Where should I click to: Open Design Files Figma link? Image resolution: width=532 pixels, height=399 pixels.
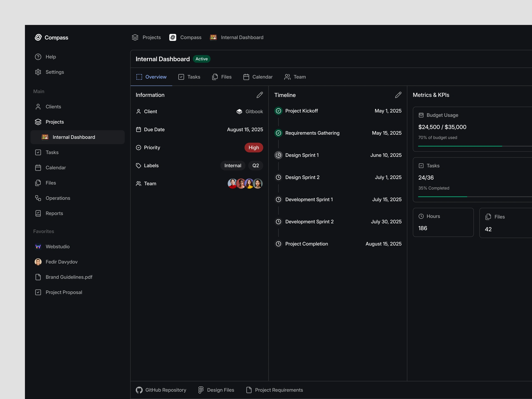click(216, 390)
